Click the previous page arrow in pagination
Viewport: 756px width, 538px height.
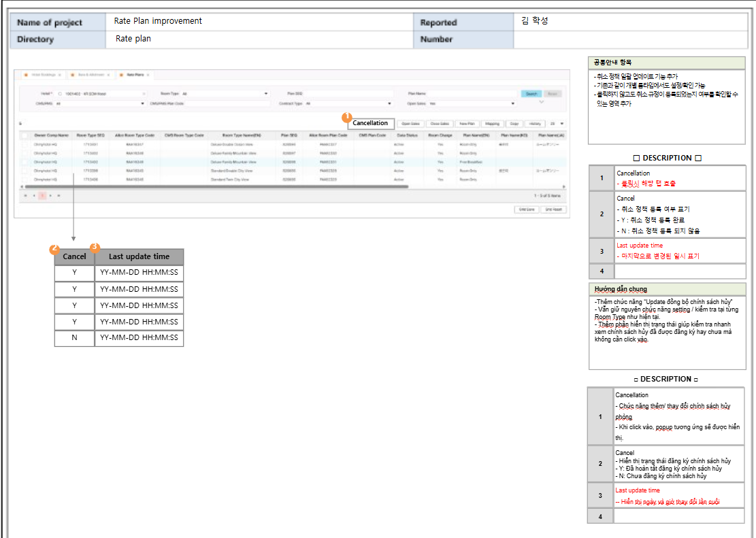click(x=33, y=195)
